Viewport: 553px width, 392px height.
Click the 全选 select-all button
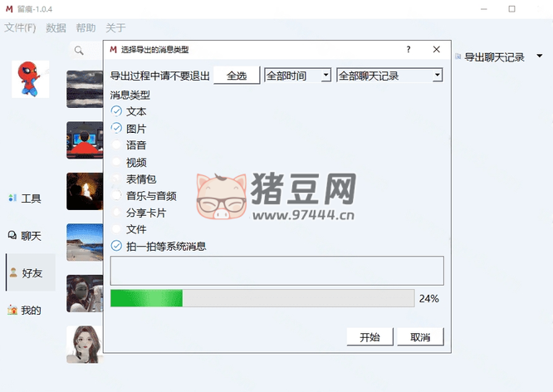coord(237,75)
